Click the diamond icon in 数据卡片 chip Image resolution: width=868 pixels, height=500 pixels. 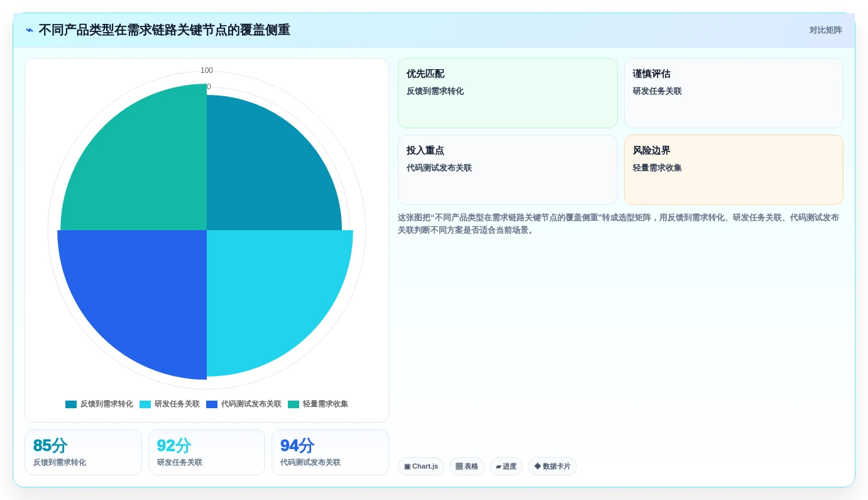(x=537, y=467)
